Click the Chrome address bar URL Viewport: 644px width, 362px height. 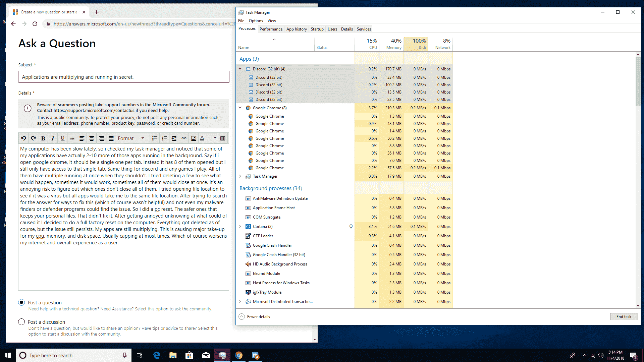(x=144, y=24)
